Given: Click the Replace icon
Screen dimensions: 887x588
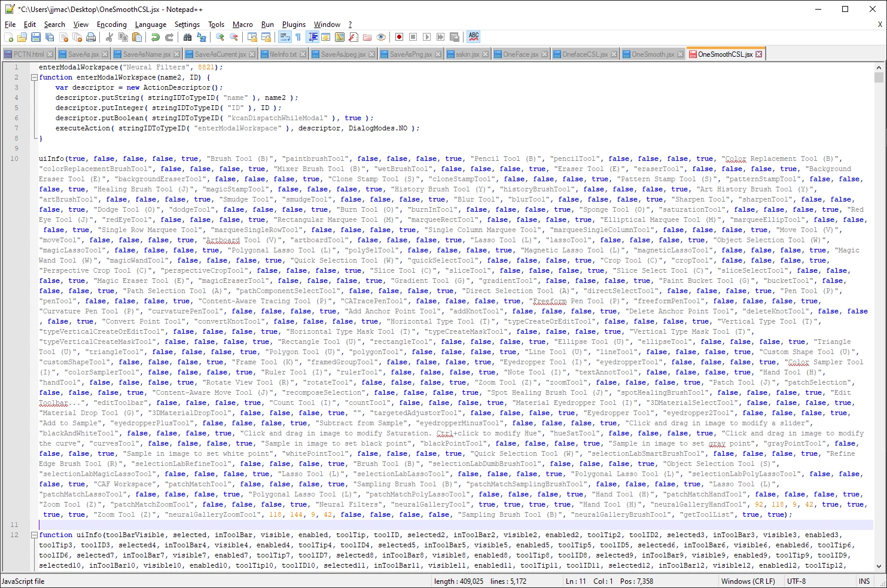Looking at the screenshot, I should [x=202, y=37].
